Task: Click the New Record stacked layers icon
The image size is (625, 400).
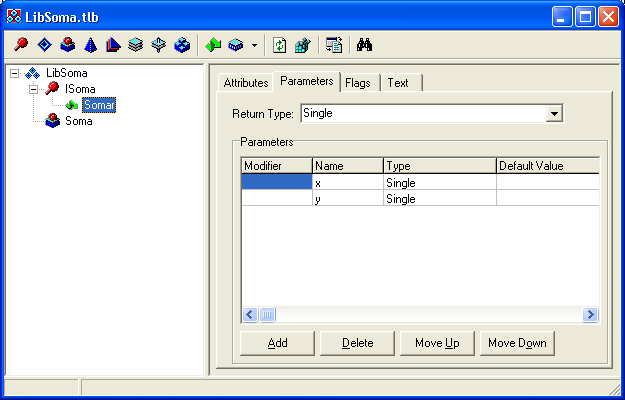Action: pyautogui.click(x=135, y=45)
